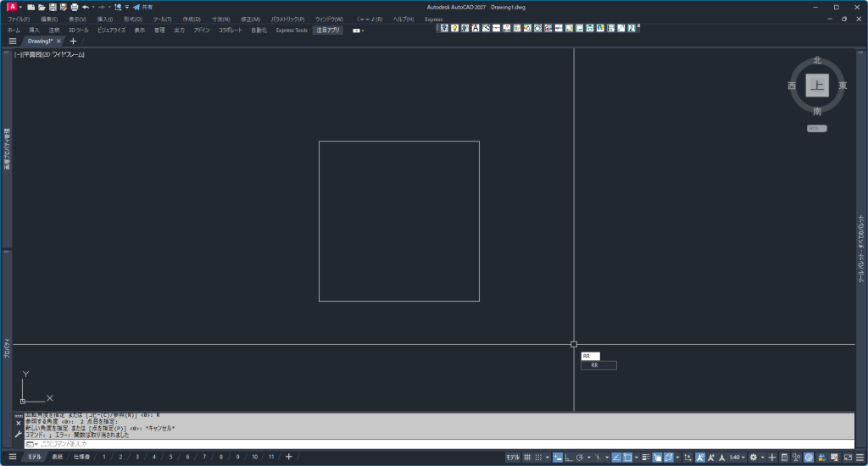Toggle Ortho mode in status bar
This screenshot has width=868, height=466.
pos(569,458)
